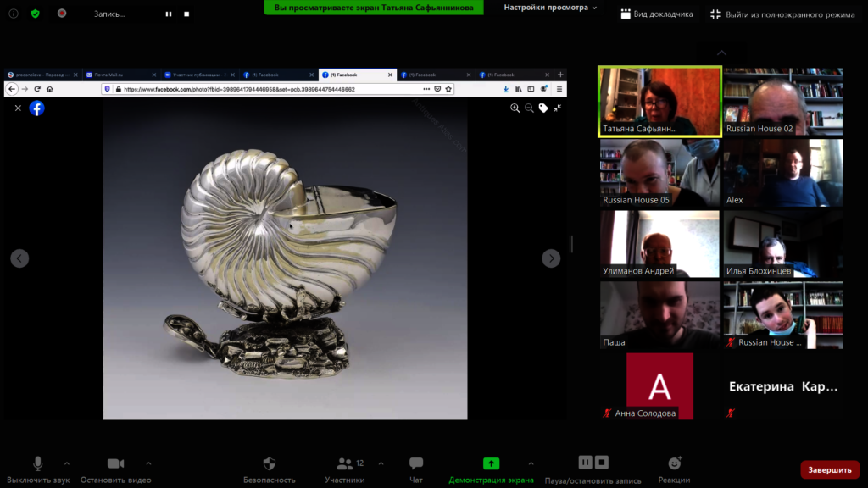Go to next photo with the right arrow

(x=551, y=258)
